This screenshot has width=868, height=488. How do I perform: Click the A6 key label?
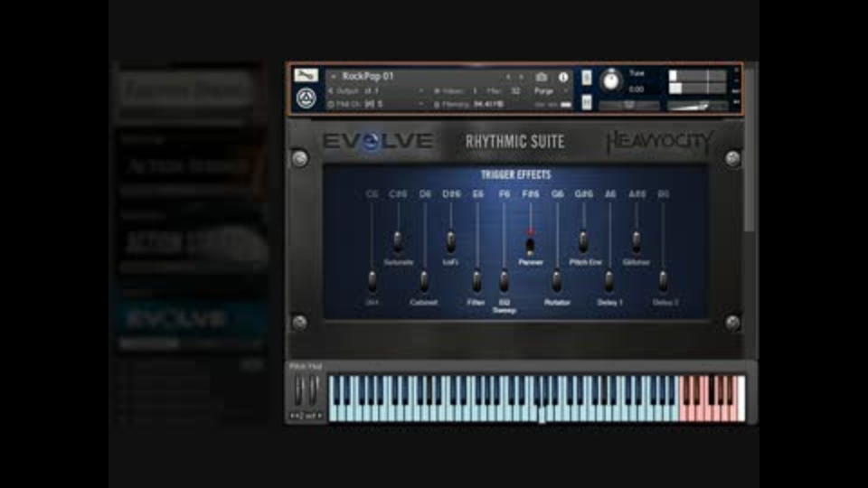[609, 194]
